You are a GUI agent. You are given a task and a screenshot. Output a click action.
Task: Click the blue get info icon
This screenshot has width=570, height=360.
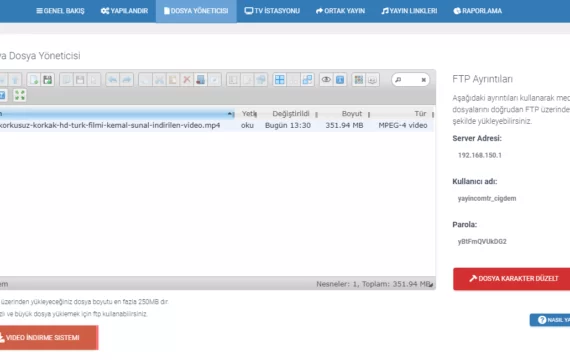pyautogui.click(x=340, y=80)
